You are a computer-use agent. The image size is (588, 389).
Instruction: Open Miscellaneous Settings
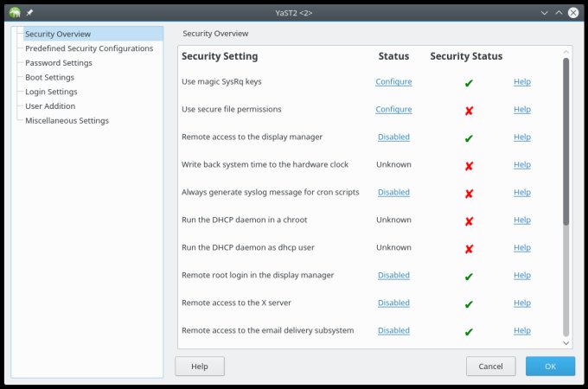click(67, 120)
